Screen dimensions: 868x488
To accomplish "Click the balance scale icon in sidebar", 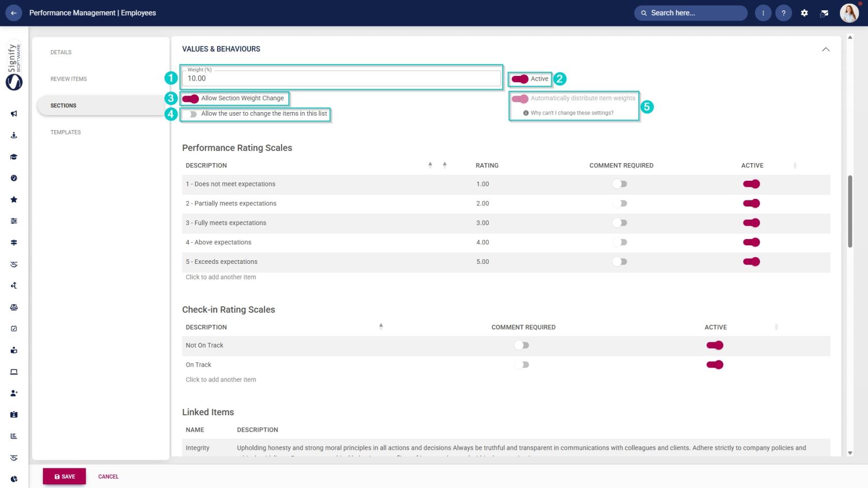I will [14, 307].
